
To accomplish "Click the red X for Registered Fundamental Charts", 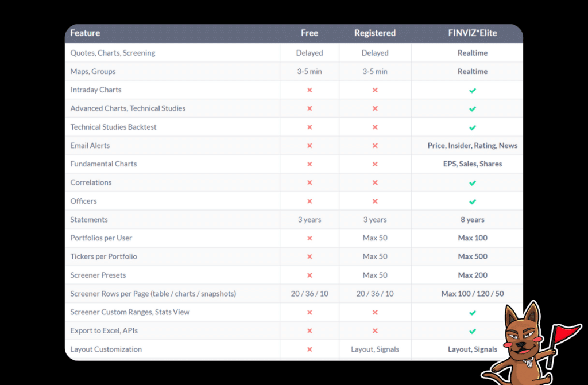I will pos(375,164).
